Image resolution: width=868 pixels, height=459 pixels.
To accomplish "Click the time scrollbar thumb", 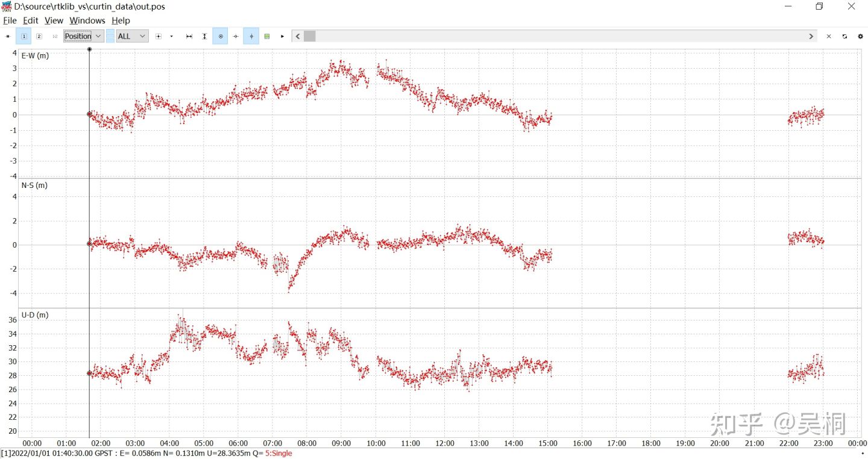I will pos(309,36).
